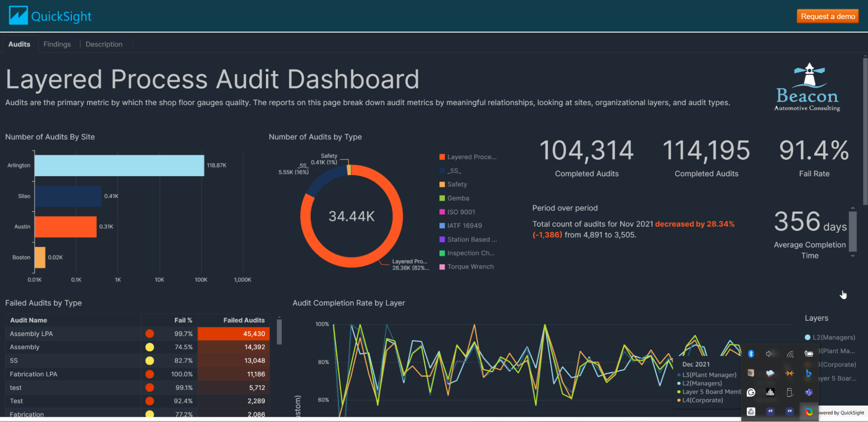Click the up arrow on Failed Audits table scrollbar
Image resolution: width=868 pixels, height=422 pixels.
(279, 317)
